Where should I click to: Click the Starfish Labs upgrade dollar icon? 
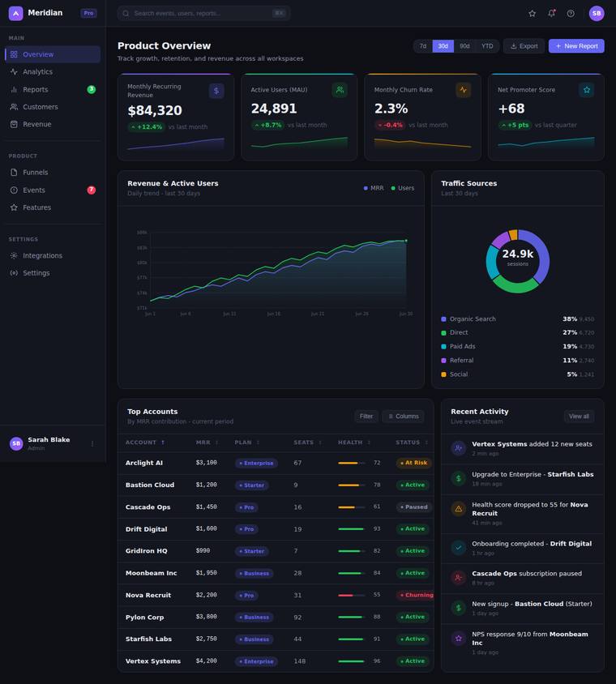pyautogui.click(x=459, y=478)
